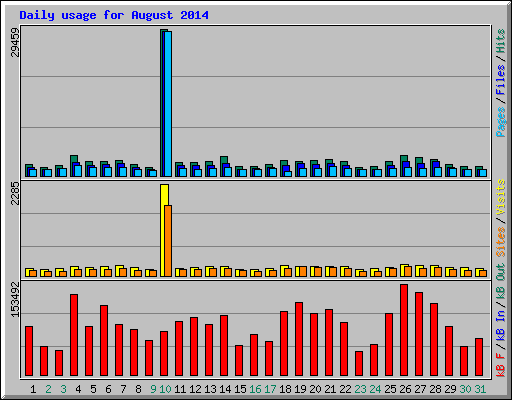Click day 12 on the x-axis
This screenshot has height=400, width=512.
195,389
